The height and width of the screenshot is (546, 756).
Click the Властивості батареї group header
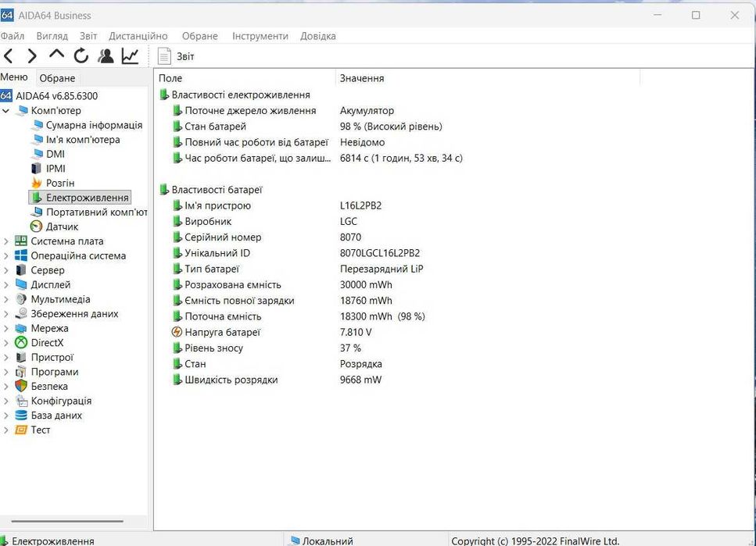pyautogui.click(x=217, y=190)
